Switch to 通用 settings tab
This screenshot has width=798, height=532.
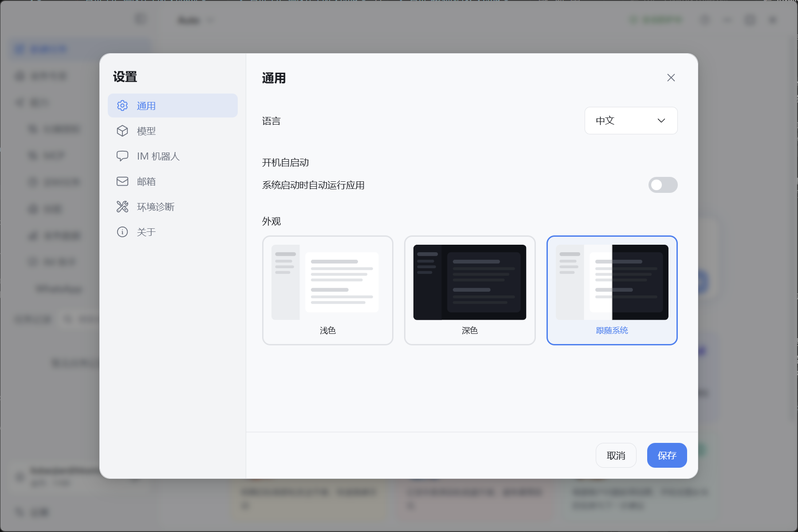pos(173,106)
